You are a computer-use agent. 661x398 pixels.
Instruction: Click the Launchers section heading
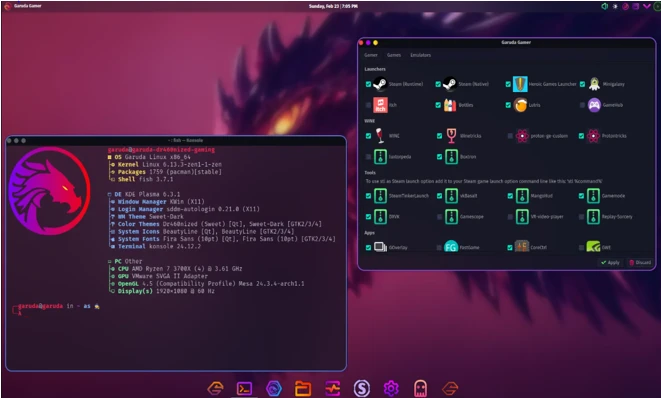coord(375,69)
